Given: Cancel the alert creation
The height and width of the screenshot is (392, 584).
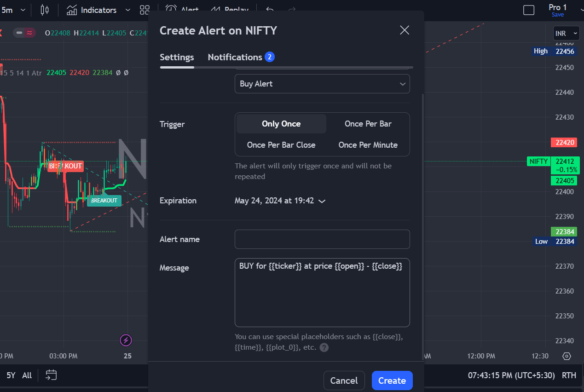Looking at the screenshot, I should pos(344,380).
